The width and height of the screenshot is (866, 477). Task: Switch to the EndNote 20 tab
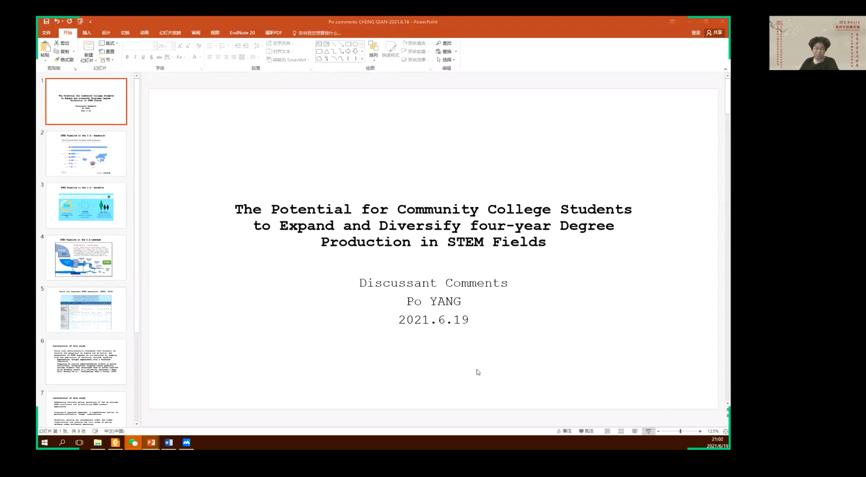pos(242,33)
